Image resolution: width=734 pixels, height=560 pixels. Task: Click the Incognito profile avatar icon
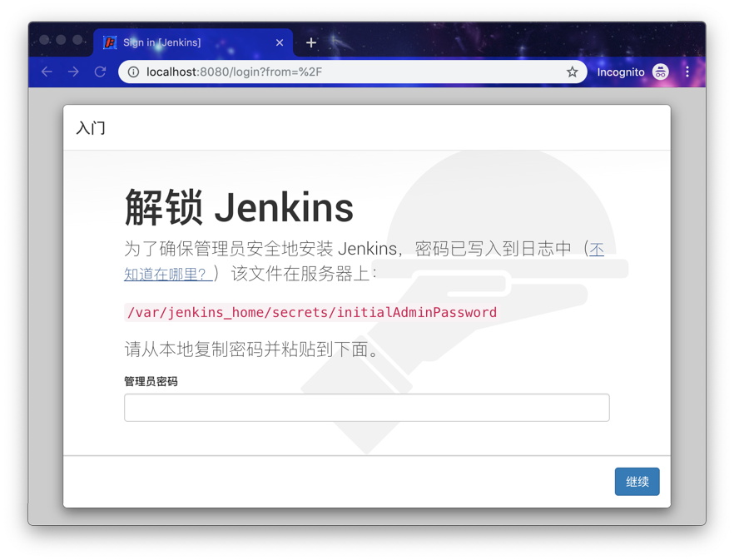click(660, 72)
